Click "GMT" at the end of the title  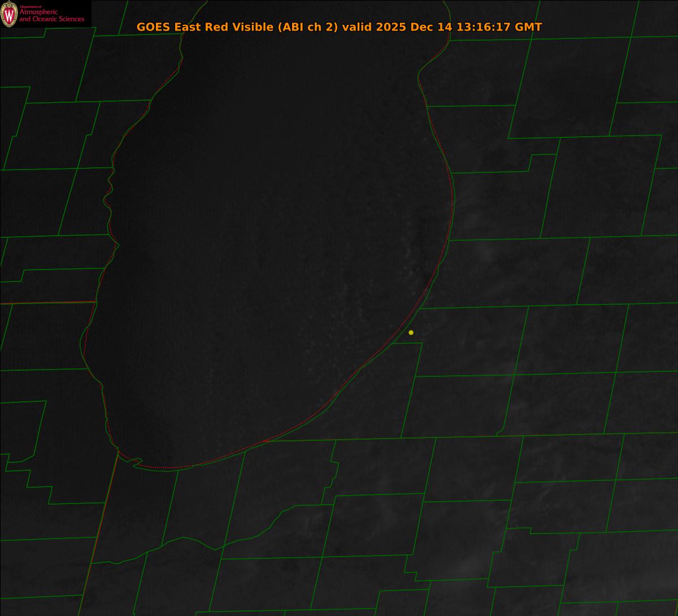(528, 27)
